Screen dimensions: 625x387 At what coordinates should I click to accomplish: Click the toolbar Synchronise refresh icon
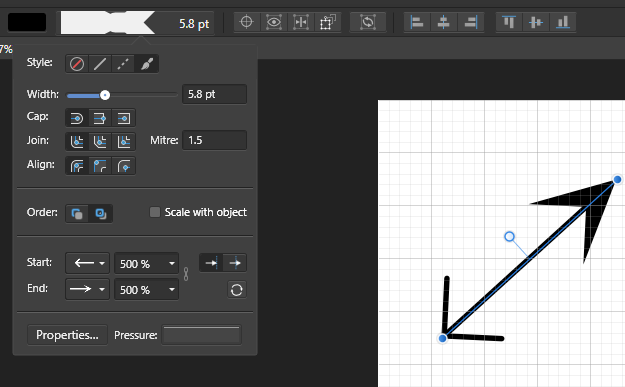click(x=368, y=22)
